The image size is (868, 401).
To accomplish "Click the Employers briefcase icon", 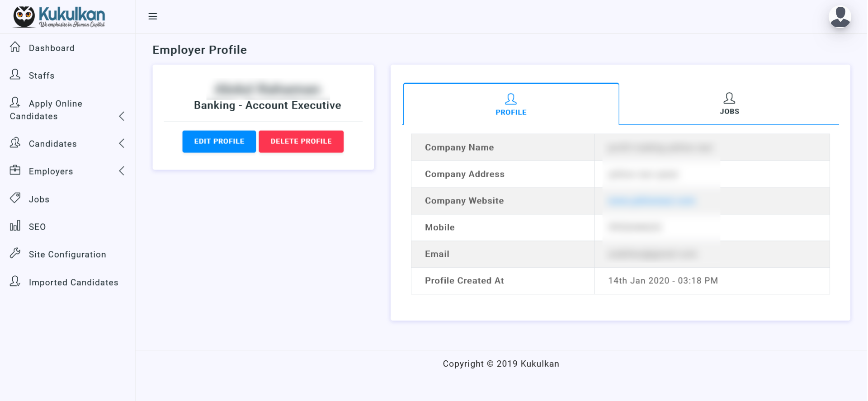I will pos(15,170).
